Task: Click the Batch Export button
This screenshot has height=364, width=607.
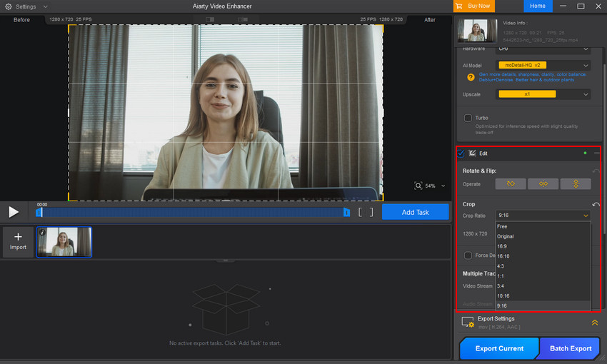Action: (571, 348)
